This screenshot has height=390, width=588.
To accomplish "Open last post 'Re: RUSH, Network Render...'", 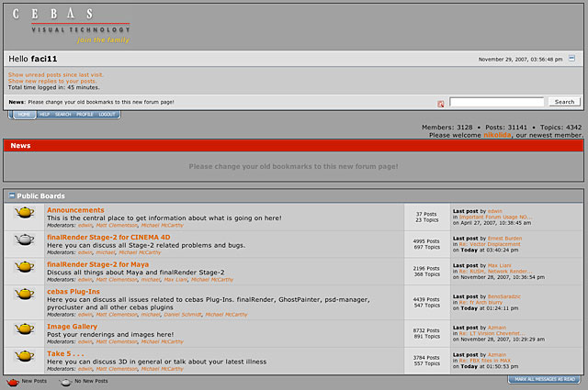I will click(x=496, y=272).
